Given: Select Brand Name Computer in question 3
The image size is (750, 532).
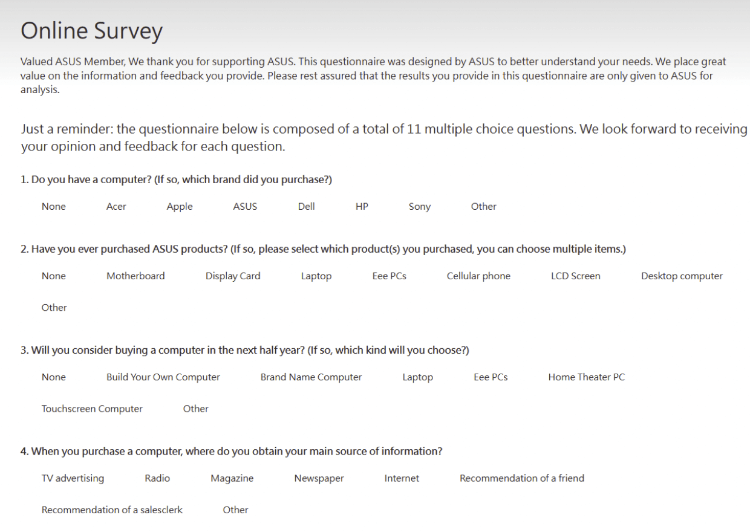Looking at the screenshot, I should click(311, 377).
